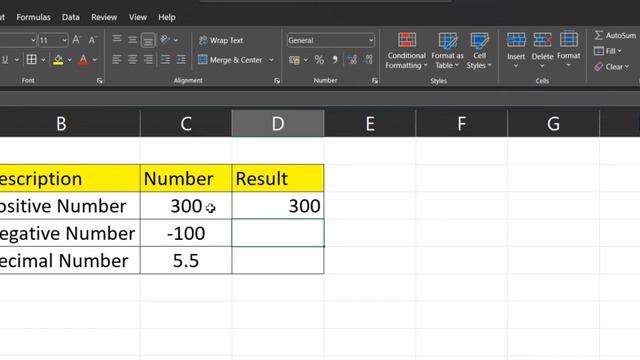Click Decrease Indent icon
640x360 pixels.
coord(165,60)
